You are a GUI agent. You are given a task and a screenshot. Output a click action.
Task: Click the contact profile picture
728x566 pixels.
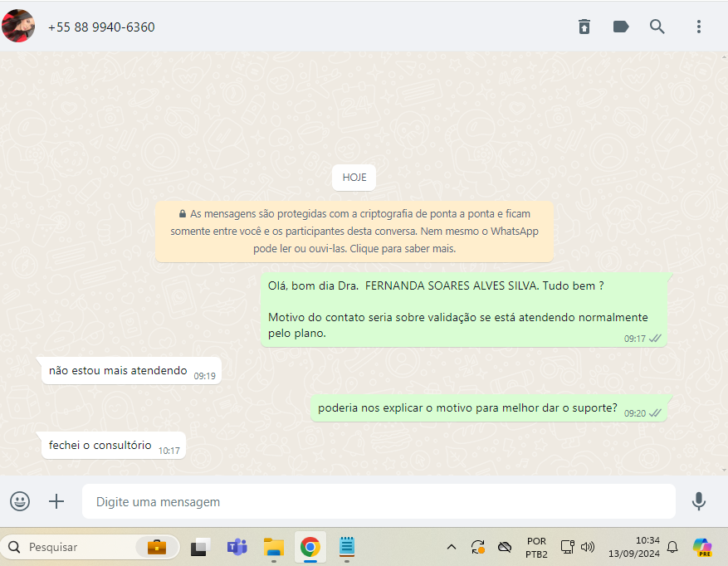(18, 27)
